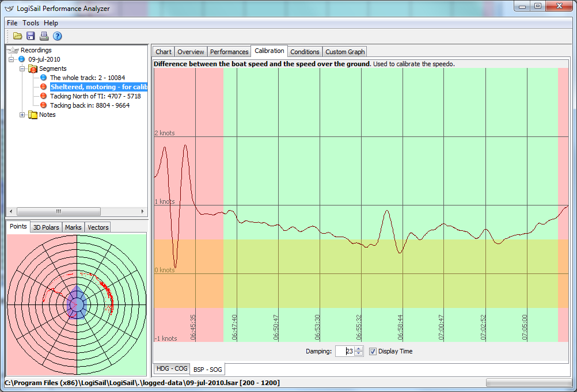Uncheck the Display Time checkbox
The image size is (577, 392).
[373, 351]
